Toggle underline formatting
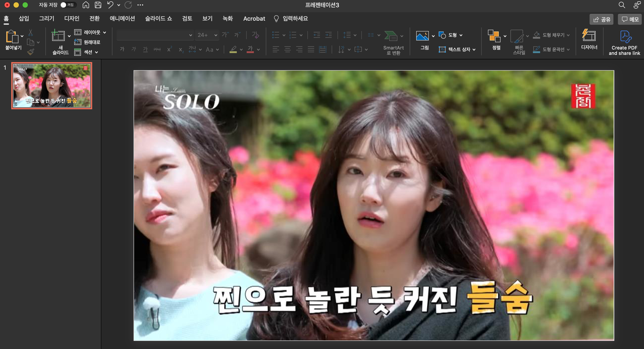 click(x=145, y=49)
